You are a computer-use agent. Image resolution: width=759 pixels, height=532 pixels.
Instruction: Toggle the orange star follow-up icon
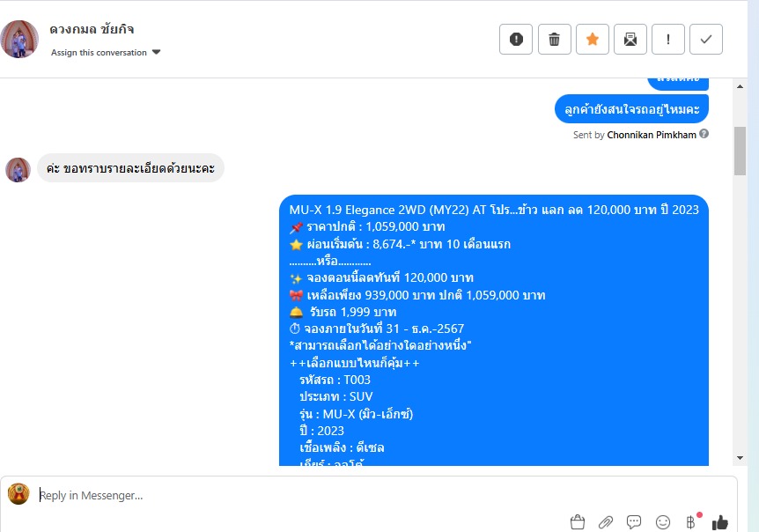[x=593, y=40]
